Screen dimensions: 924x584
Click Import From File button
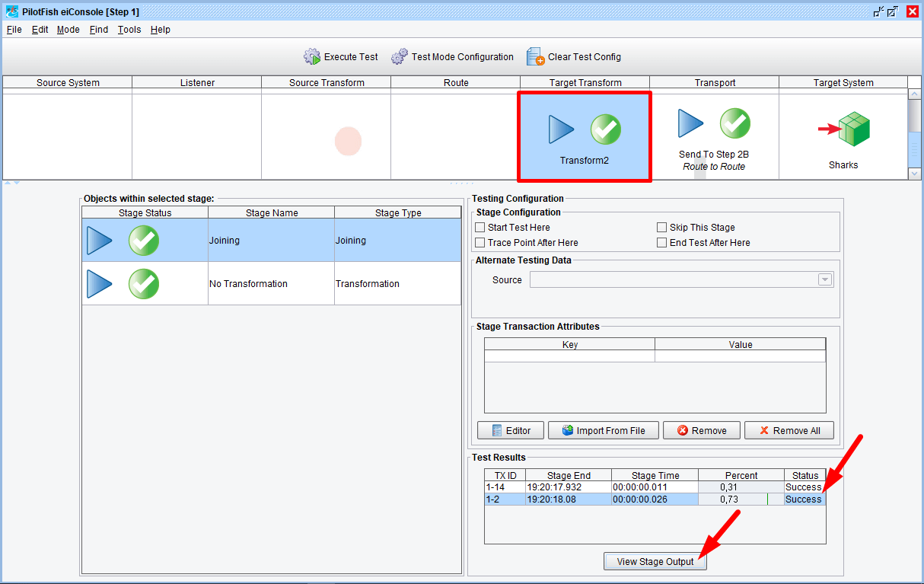603,431
